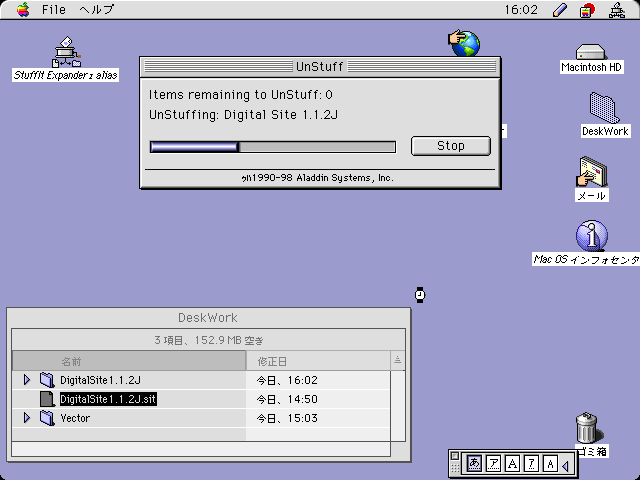
Task: Click 'UnStuffing: Digital Site 1.1.2J' text
Action: 243,115
